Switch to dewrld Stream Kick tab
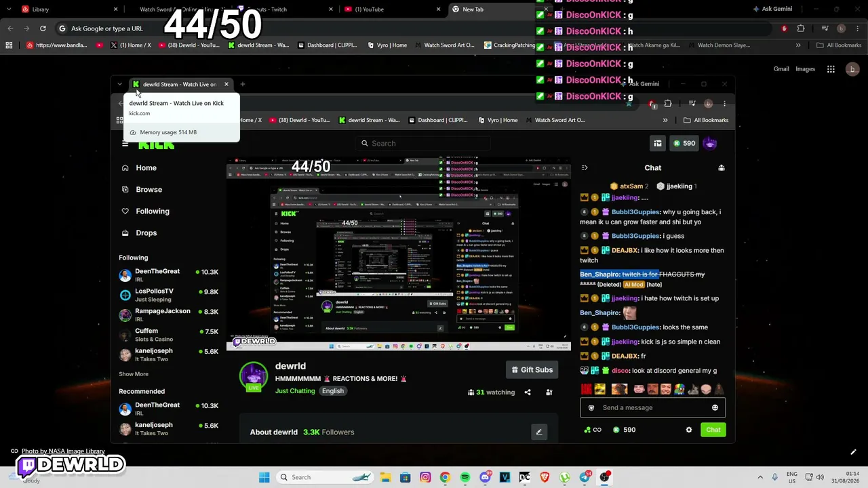 180,85
